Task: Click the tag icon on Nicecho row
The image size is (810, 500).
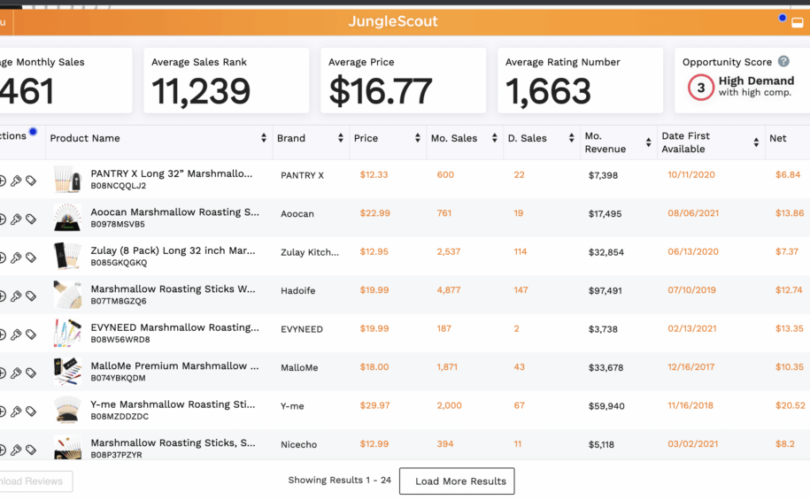Action: pos(31,450)
